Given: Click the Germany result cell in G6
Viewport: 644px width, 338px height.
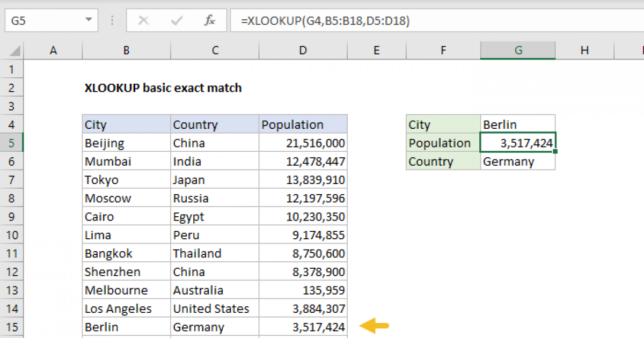Looking at the screenshot, I should click(x=518, y=161).
